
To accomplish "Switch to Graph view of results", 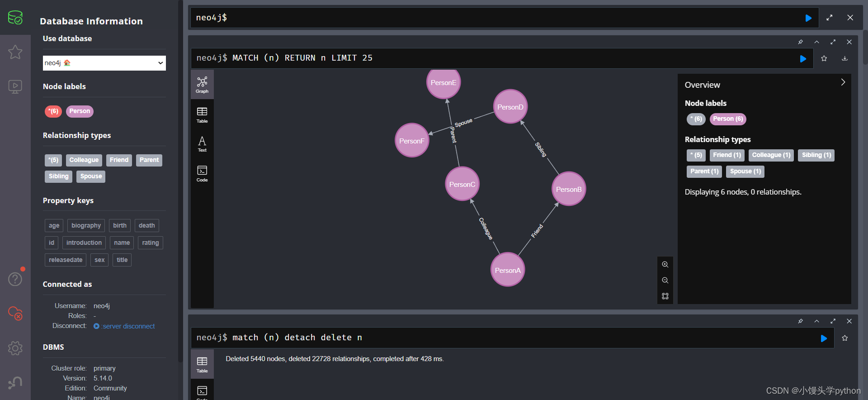I will point(202,85).
